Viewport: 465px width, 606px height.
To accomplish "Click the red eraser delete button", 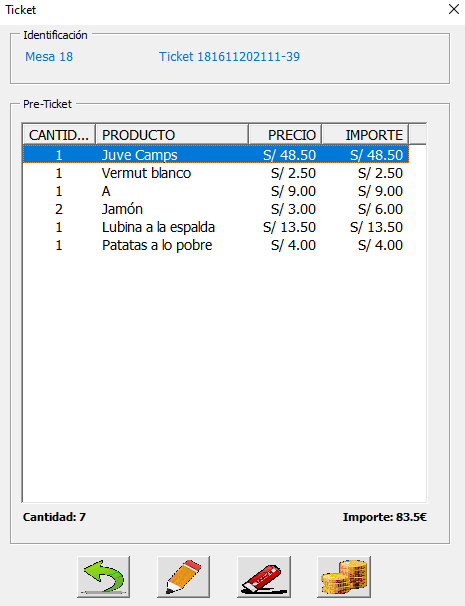I will click(x=264, y=577).
